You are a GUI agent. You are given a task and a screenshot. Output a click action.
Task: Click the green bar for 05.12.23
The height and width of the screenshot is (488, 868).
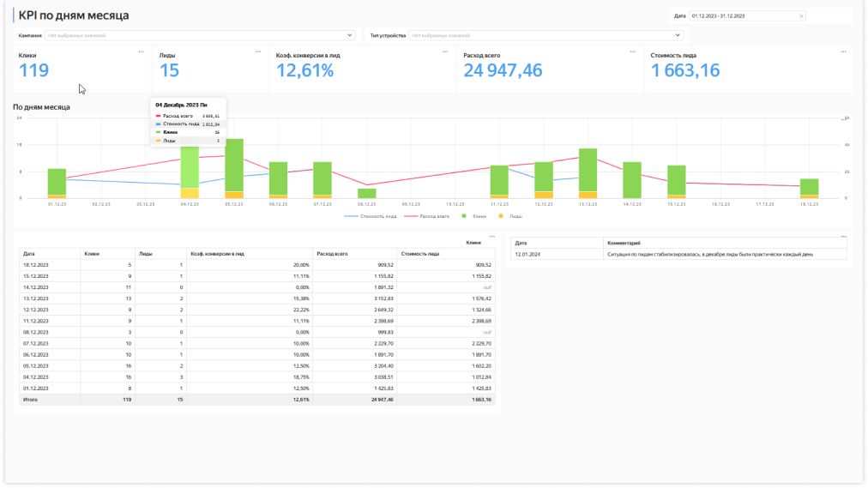(234, 166)
